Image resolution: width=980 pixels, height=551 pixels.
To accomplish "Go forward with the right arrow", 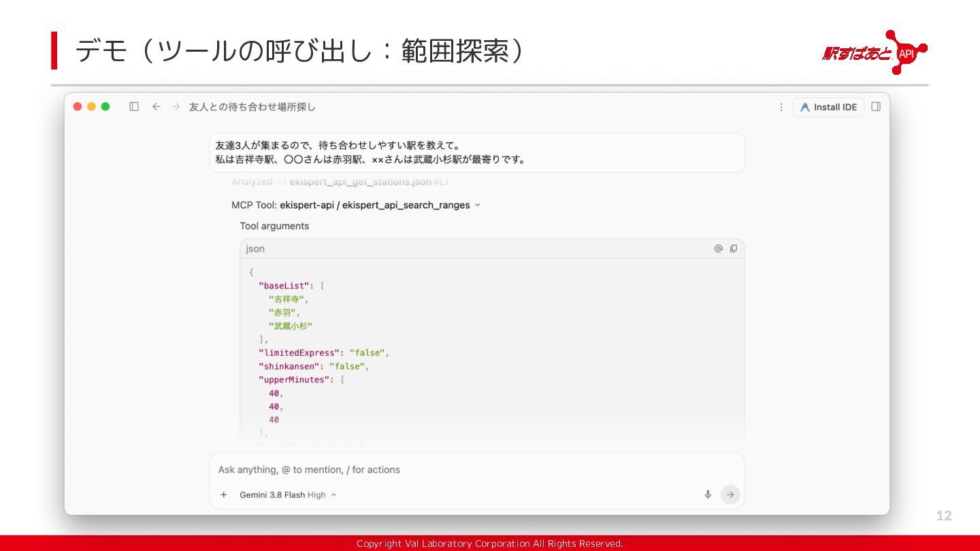I will [x=176, y=107].
